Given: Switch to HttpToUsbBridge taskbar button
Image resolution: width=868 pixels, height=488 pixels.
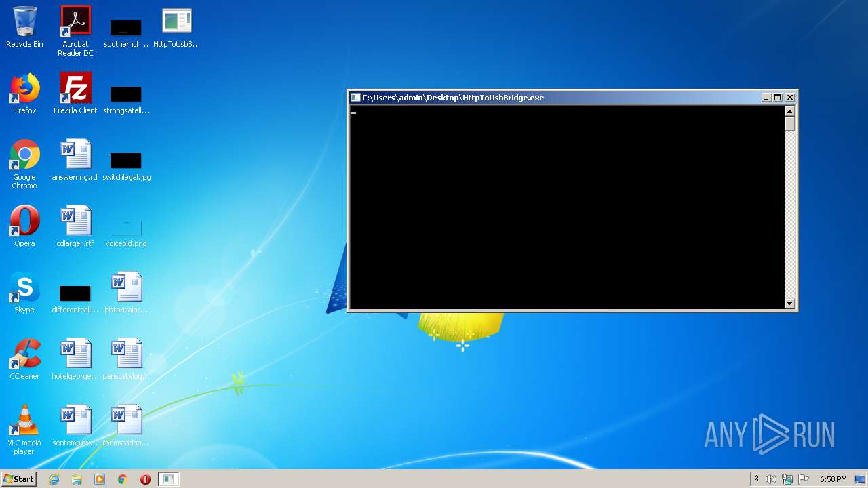Looking at the screenshot, I should point(168,479).
